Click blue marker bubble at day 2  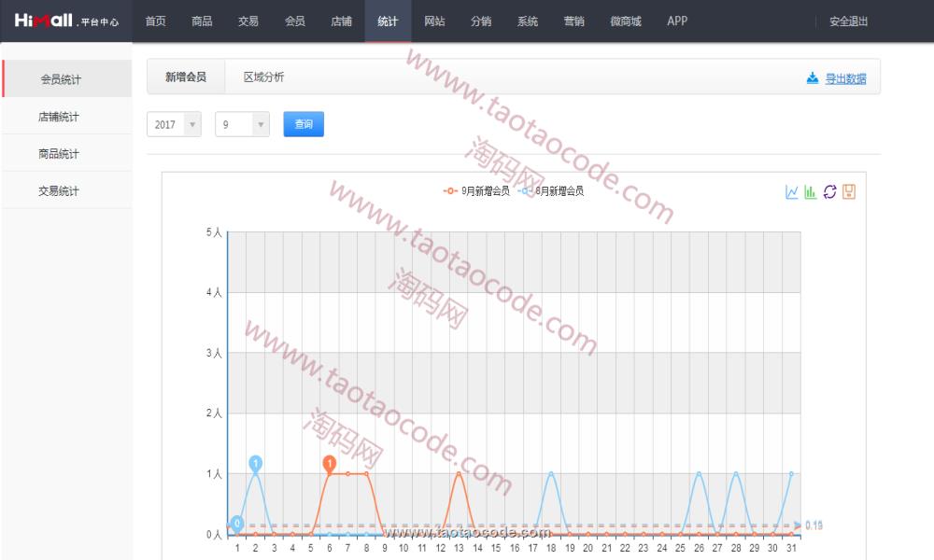255,463
